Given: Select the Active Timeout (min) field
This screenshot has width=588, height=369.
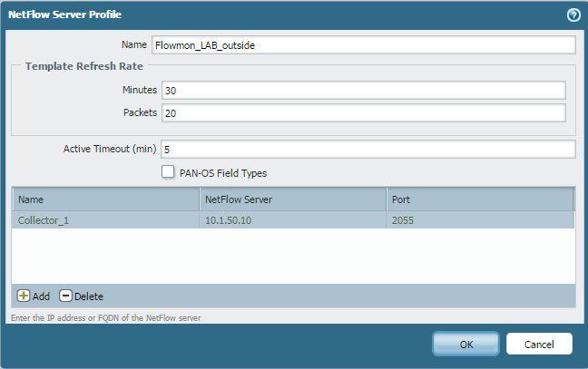Looking at the screenshot, I should (368, 149).
